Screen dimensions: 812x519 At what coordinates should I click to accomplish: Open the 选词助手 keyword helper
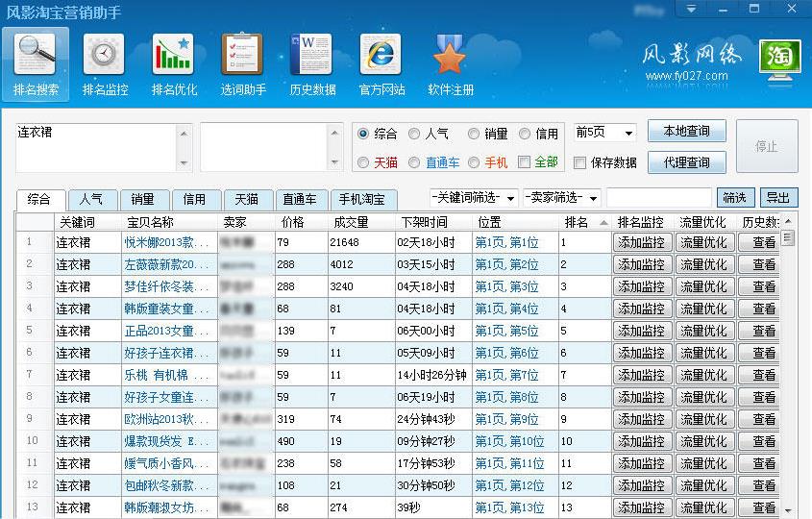242,63
